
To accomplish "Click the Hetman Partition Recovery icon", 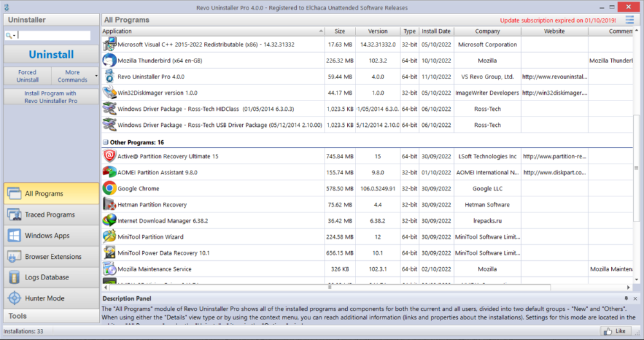I will pyautogui.click(x=109, y=205).
